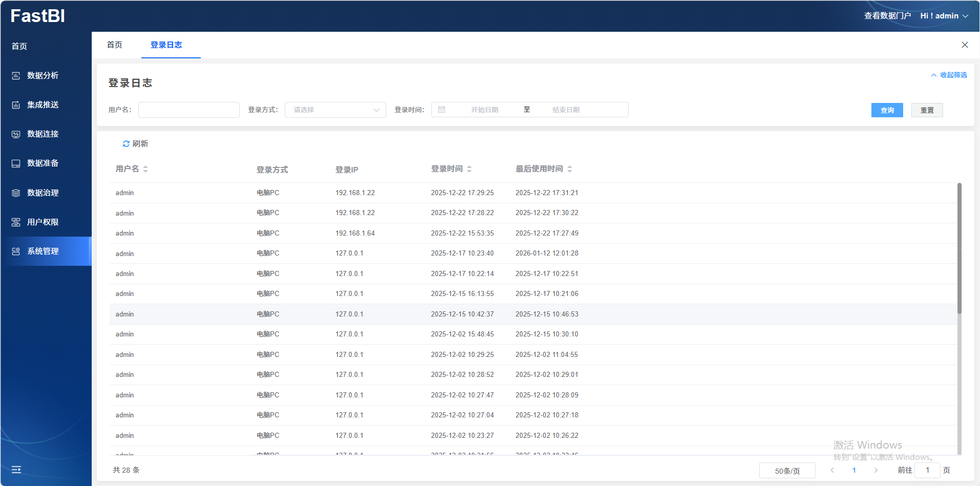Toggle sorting on the 登录时间 column
This screenshot has width=980, height=486.
(469, 169)
